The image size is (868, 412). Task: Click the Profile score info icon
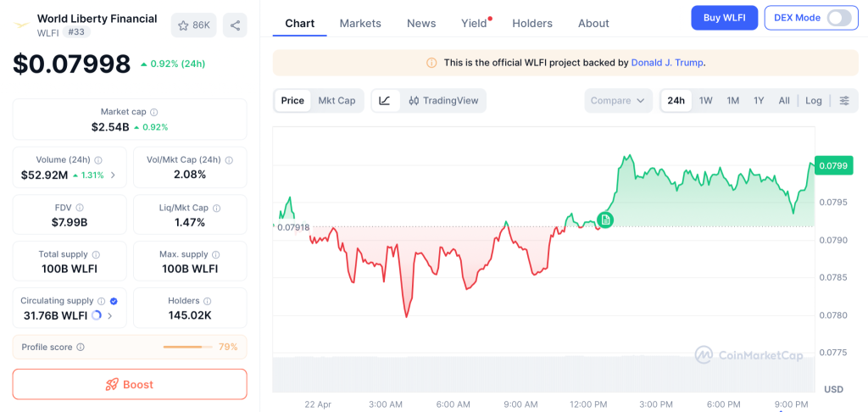pos(81,347)
